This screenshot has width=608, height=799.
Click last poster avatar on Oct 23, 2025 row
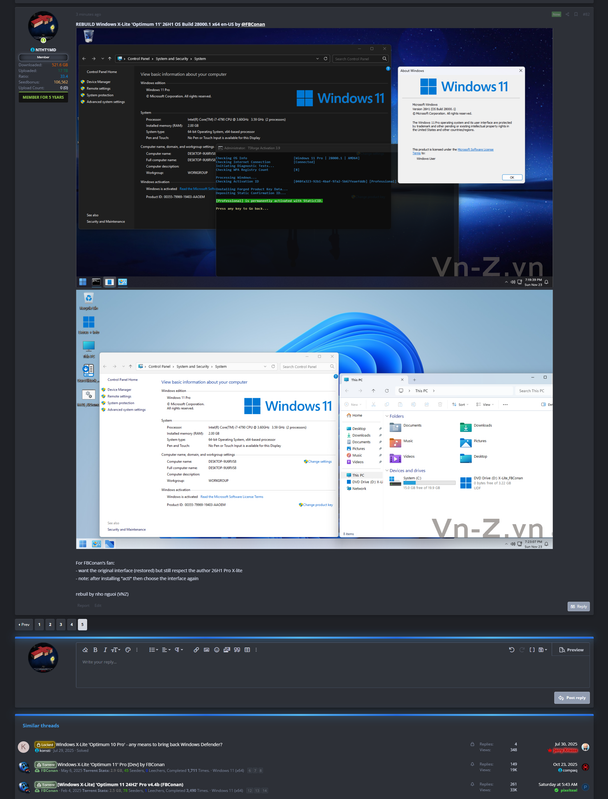pyautogui.click(x=585, y=767)
